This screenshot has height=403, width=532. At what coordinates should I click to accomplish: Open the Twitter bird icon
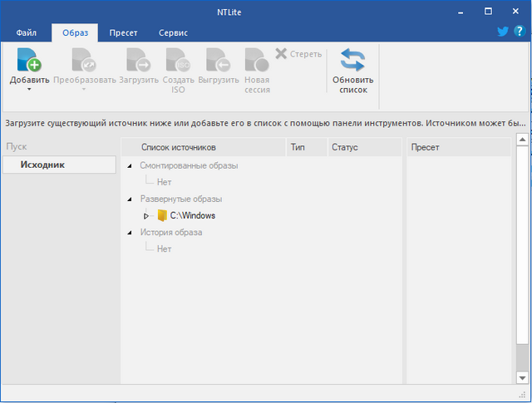pyautogui.click(x=503, y=32)
